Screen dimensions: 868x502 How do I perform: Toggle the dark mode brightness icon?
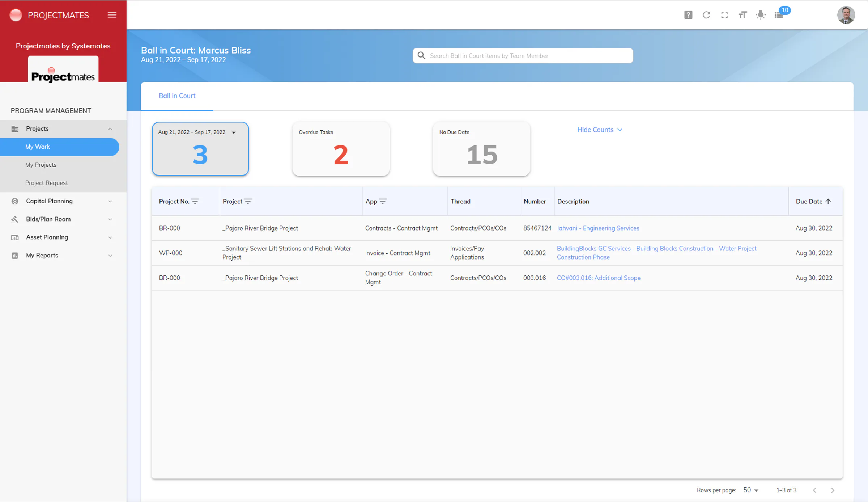pos(761,15)
